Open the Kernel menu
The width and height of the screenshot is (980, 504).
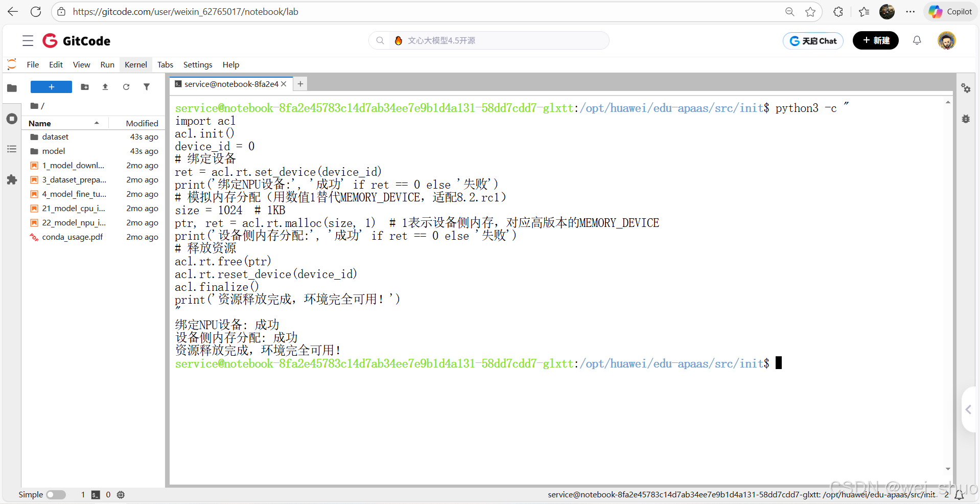click(x=136, y=64)
